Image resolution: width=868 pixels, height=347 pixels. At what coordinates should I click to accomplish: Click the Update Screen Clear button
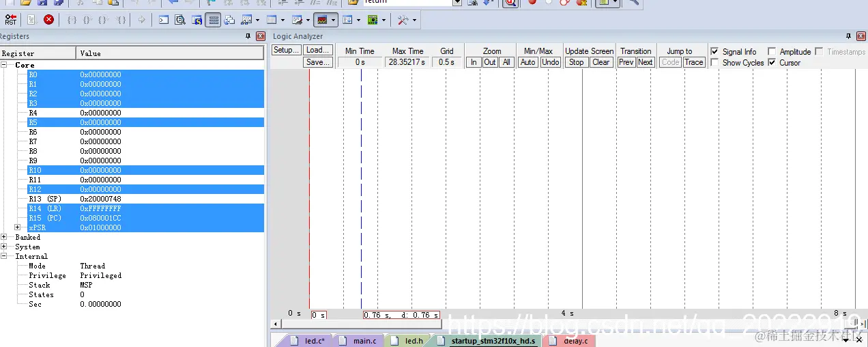click(x=601, y=62)
